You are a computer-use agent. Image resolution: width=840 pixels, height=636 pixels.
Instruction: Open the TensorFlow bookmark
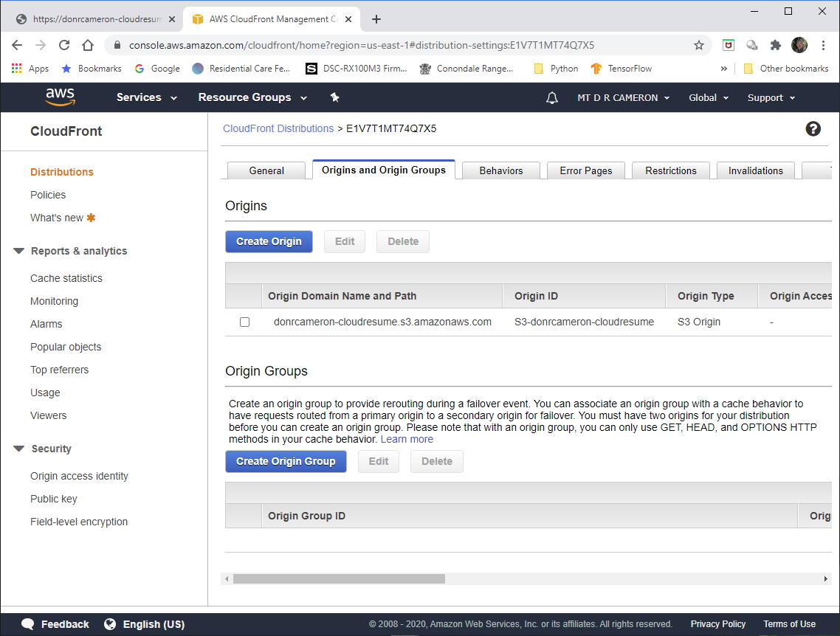(622, 69)
